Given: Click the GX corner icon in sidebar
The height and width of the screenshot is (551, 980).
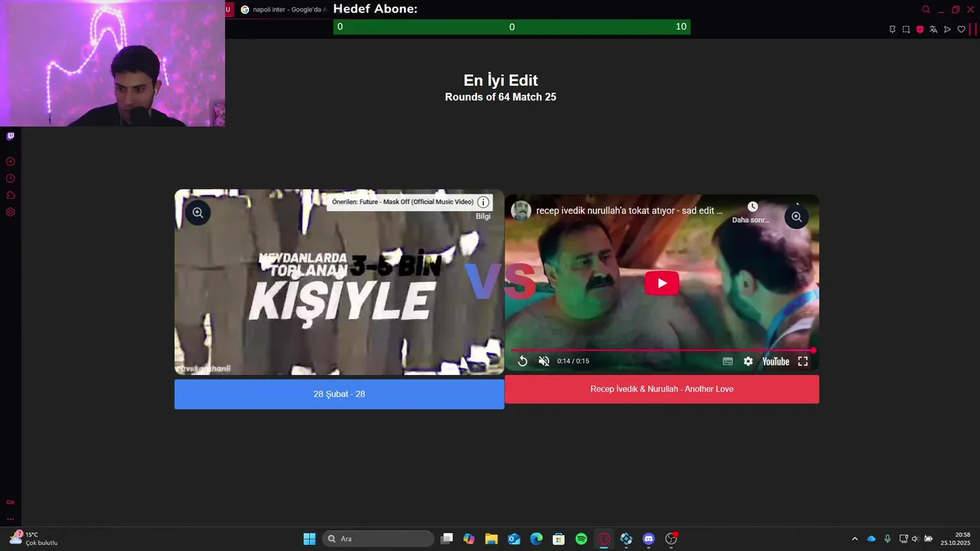Looking at the screenshot, I should tap(11, 503).
